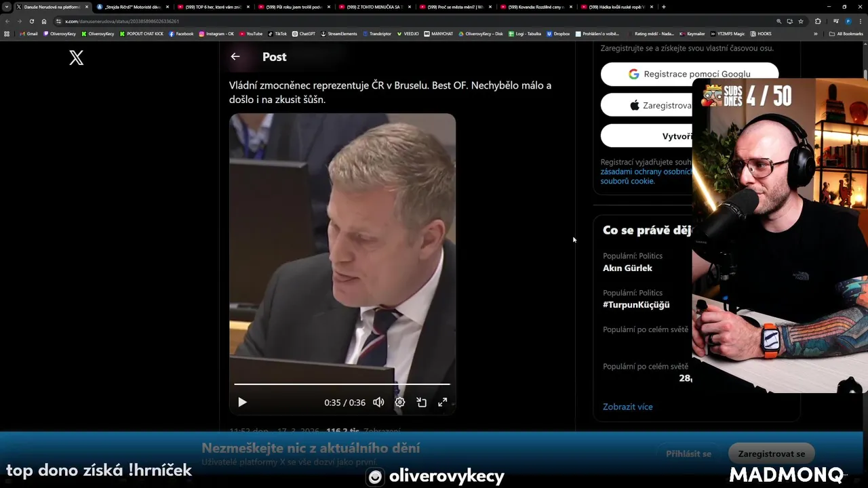This screenshot has width=868, height=488.
Task: Switch to Proč se města mění tab
Action: [455, 7]
